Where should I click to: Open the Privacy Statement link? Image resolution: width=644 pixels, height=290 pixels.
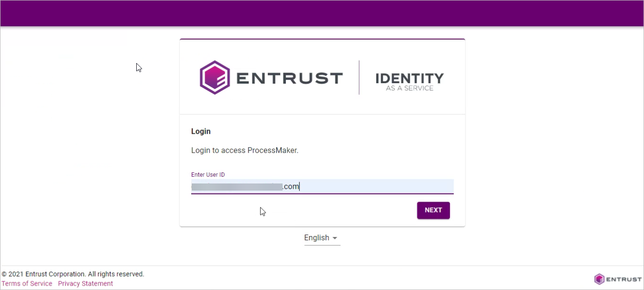point(86,283)
